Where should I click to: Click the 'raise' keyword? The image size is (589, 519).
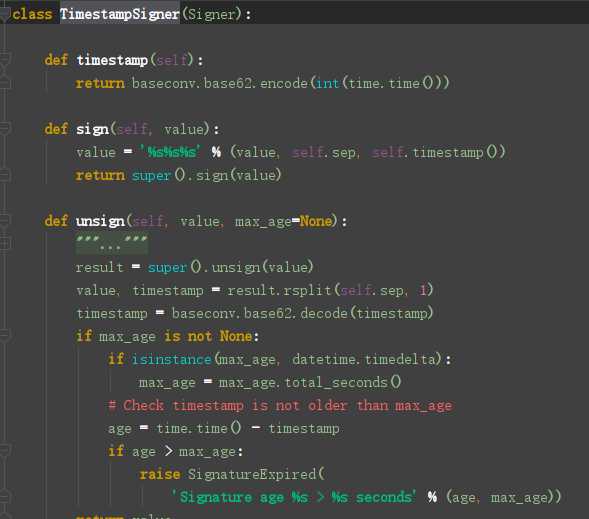[160, 474]
